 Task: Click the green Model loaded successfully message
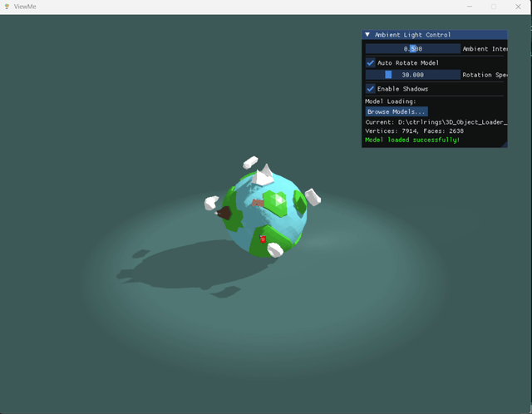click(x=412, y=140)
